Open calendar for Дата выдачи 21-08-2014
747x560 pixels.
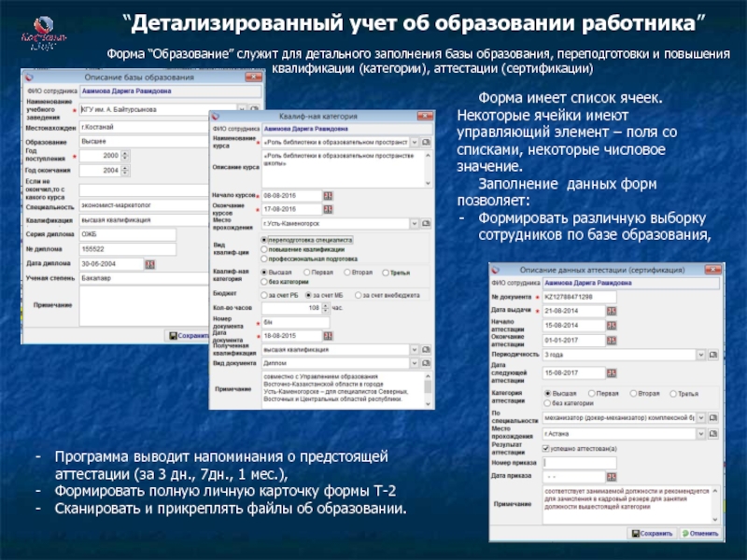tap(612, 311)
